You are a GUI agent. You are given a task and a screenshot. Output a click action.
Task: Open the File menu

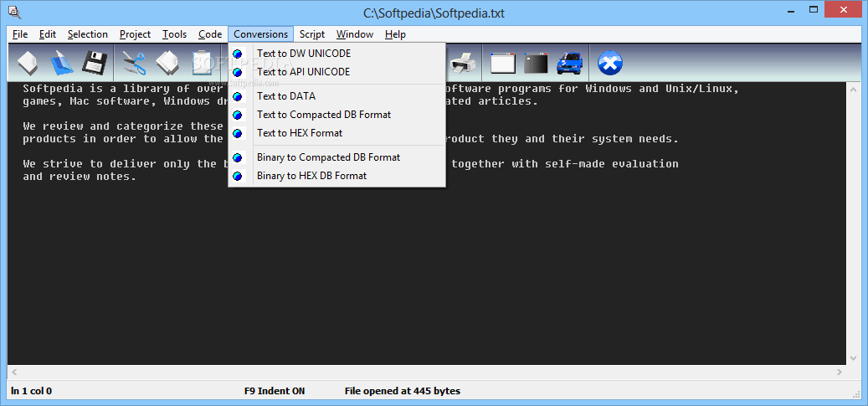pos(20,34)
